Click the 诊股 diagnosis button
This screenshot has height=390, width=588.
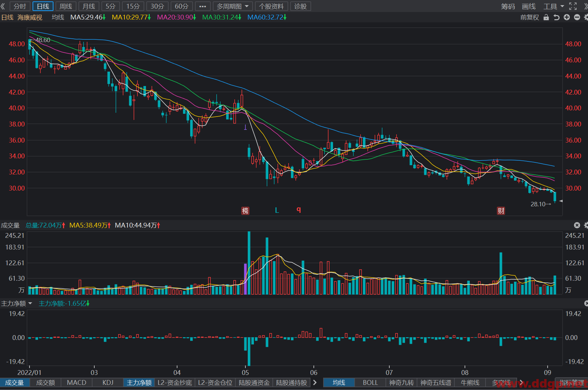pos(301,6)
